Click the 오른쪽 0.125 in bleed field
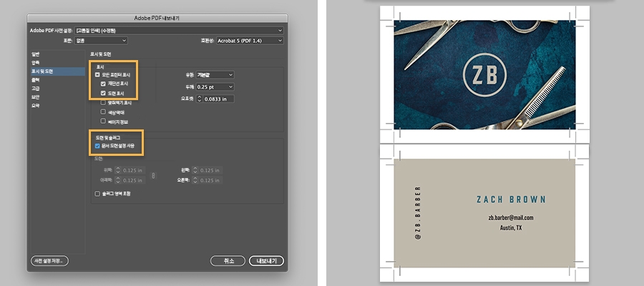The width and height of the screenshot is (644, 286). (210, 180)
